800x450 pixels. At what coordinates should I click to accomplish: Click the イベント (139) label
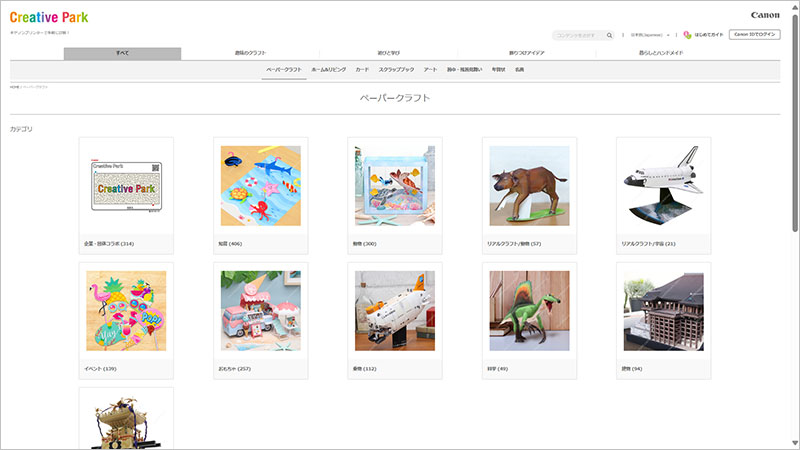pos(101,369)
